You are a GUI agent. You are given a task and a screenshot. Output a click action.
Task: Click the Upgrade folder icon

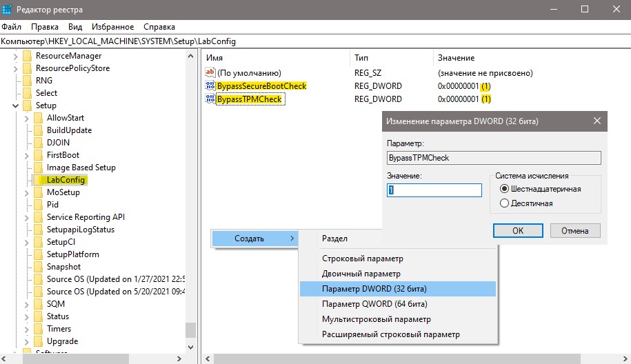pos(38,341)
